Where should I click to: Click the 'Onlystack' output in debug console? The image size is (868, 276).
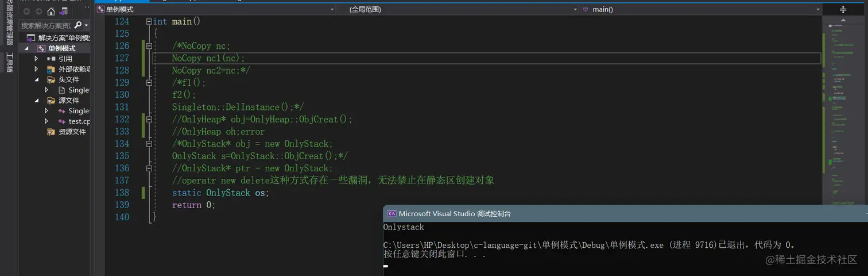pyautogui.click(x=404, y=227)
